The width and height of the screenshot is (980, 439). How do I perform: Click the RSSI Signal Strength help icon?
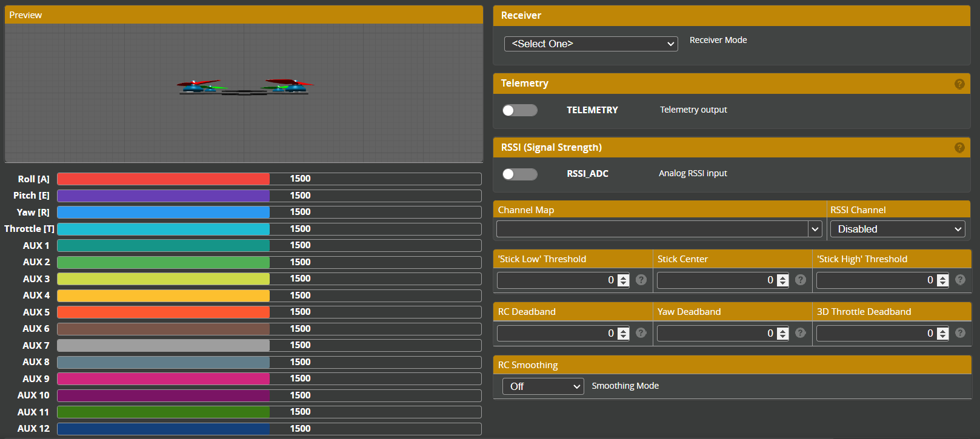coord(959,148)
